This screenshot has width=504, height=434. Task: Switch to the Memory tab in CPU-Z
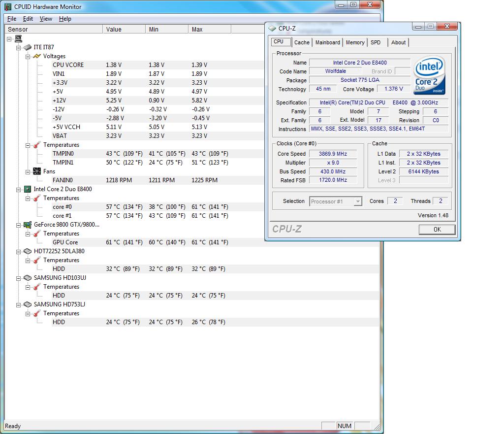355,42
